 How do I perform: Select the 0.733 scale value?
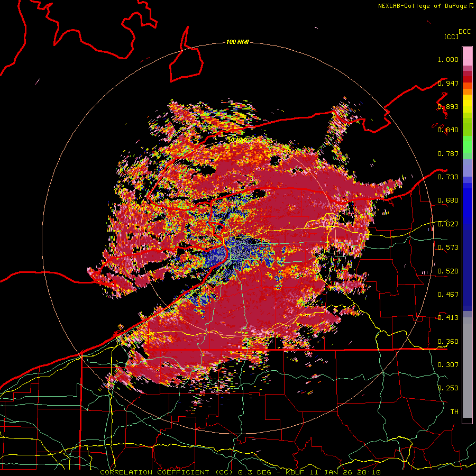pyautogui.click(x=448, y=177)
